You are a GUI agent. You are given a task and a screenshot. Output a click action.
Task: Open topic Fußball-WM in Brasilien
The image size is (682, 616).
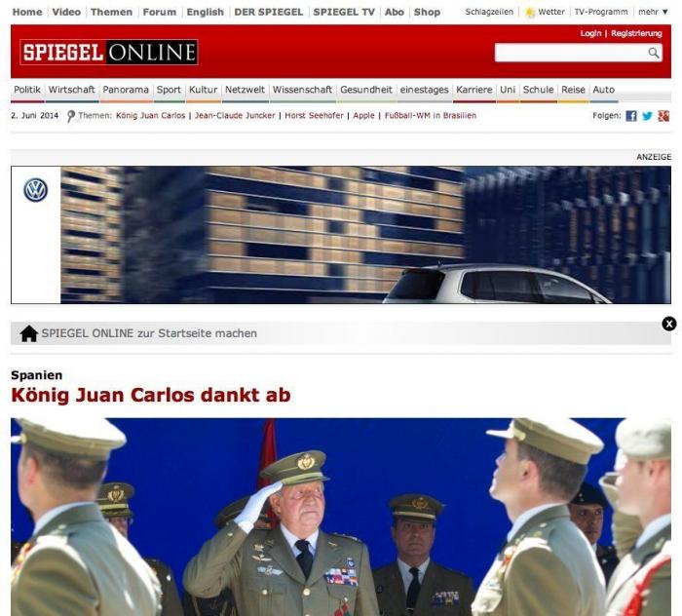click(431, 116)
